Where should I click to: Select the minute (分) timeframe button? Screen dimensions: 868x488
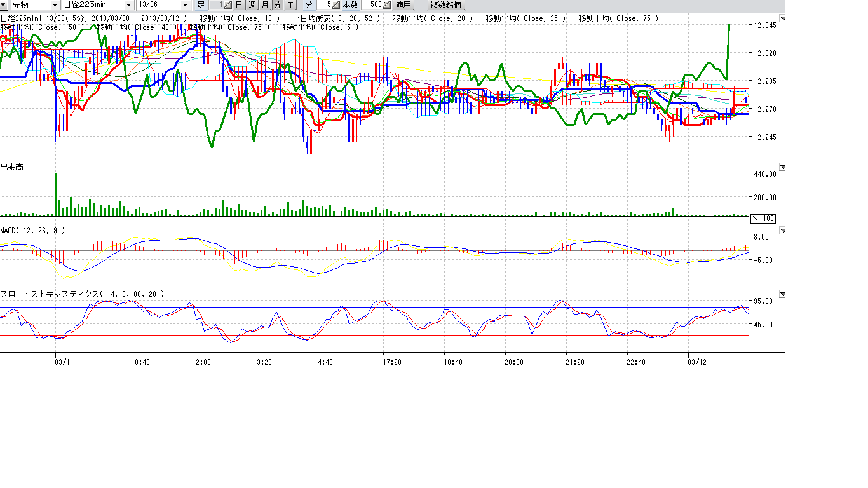[277, 5]
